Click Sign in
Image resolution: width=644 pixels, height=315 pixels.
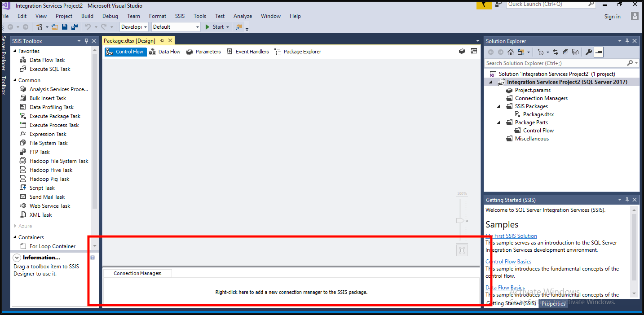pos(613,17)
